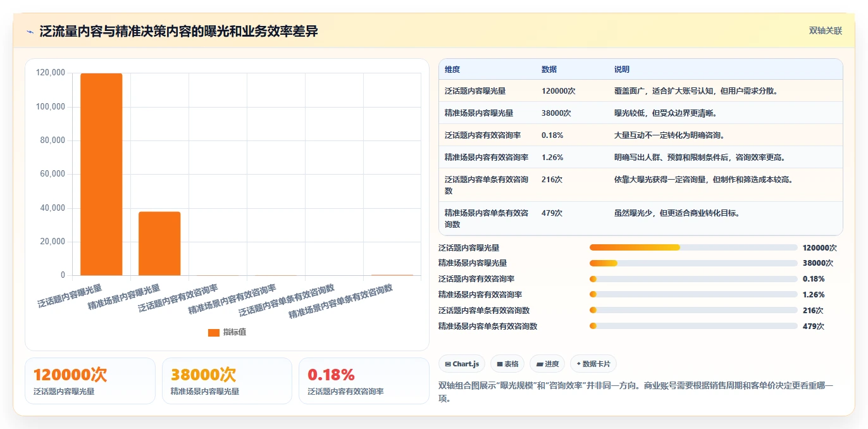Click the 泛话题内容有效咨询率 progress bar
The height and width of the screenshot is (429, 868).
693,278
